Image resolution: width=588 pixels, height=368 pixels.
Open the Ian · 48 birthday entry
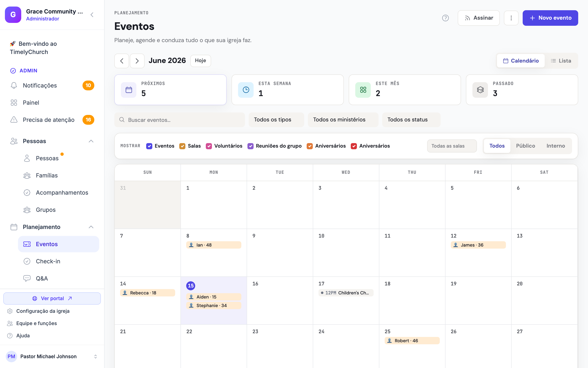214,245
